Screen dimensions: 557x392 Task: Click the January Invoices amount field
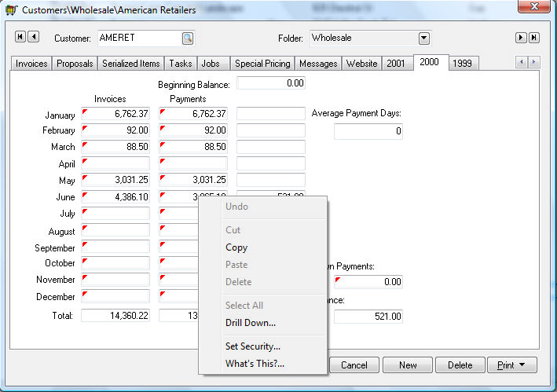pos(115,114)
